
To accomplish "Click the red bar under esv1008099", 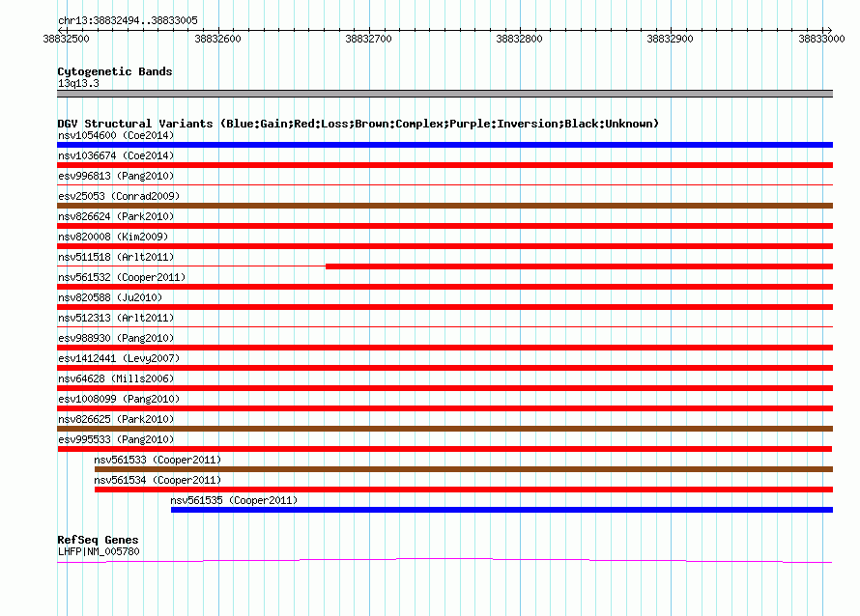I will click(x=444, y=408).
